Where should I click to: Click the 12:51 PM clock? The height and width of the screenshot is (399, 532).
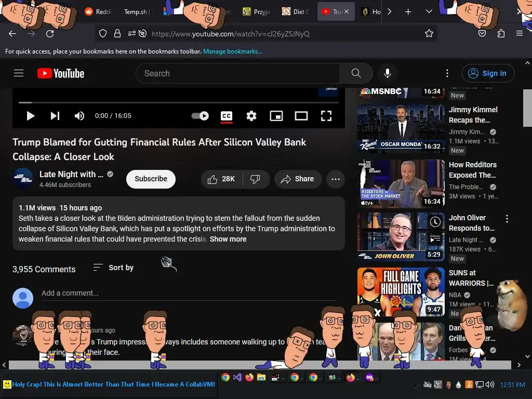512,385
